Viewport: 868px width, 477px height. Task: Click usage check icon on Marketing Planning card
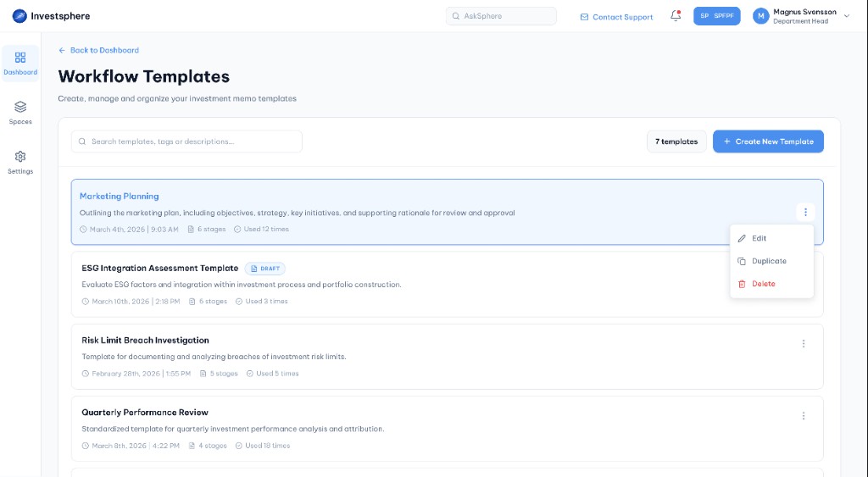[x=237, y=229]
